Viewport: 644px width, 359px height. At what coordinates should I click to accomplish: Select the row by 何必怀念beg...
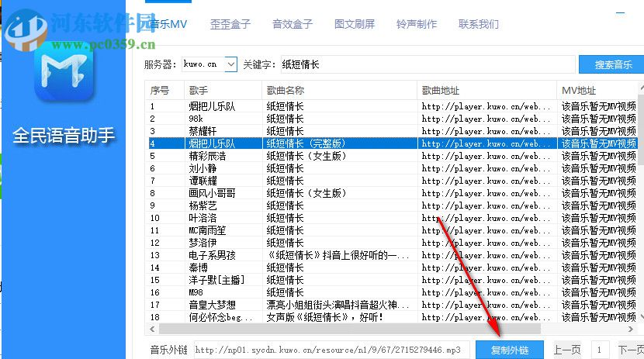(x=391, y=316)
